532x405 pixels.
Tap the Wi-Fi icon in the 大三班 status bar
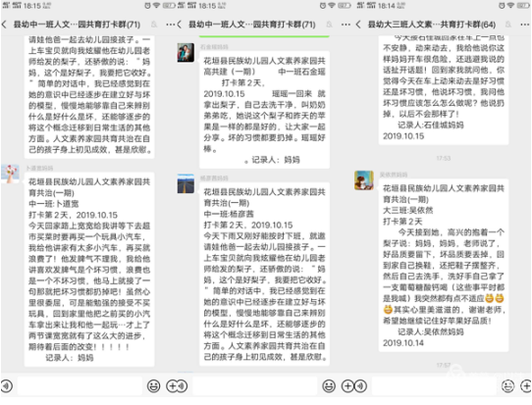pos(511,6)
